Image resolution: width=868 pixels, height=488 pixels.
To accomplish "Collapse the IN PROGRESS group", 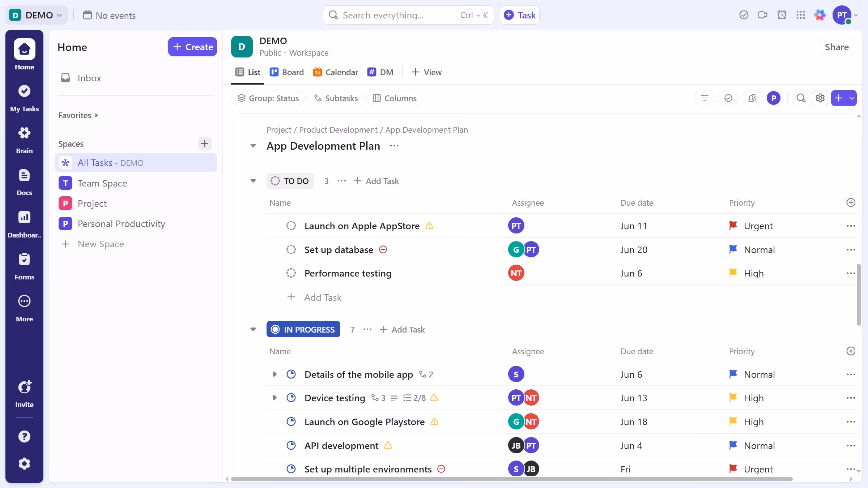I will point(253,329).
